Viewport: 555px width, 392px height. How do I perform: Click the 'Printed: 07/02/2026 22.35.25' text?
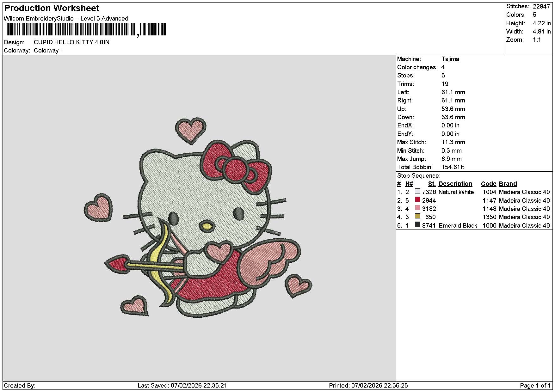[x=368, y=386]
